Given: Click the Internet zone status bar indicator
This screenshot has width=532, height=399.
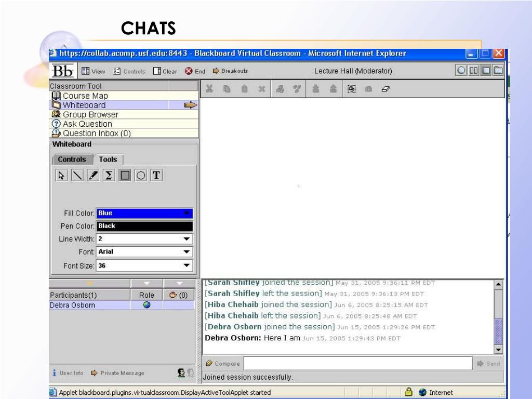Looking at the screenshot, I should click(436, 393).
